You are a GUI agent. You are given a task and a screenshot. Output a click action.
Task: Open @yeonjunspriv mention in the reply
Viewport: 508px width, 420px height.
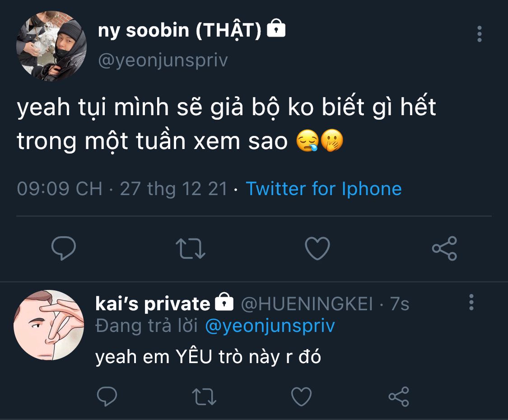(x=270, y=326)
